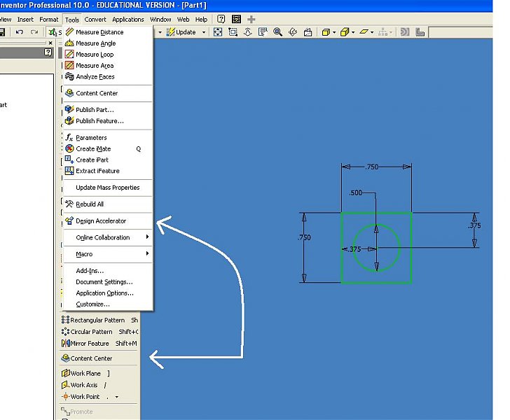Select the Pan view toolbar icon
This screenshot has width=510, height=420.
(x=263, y=32)
